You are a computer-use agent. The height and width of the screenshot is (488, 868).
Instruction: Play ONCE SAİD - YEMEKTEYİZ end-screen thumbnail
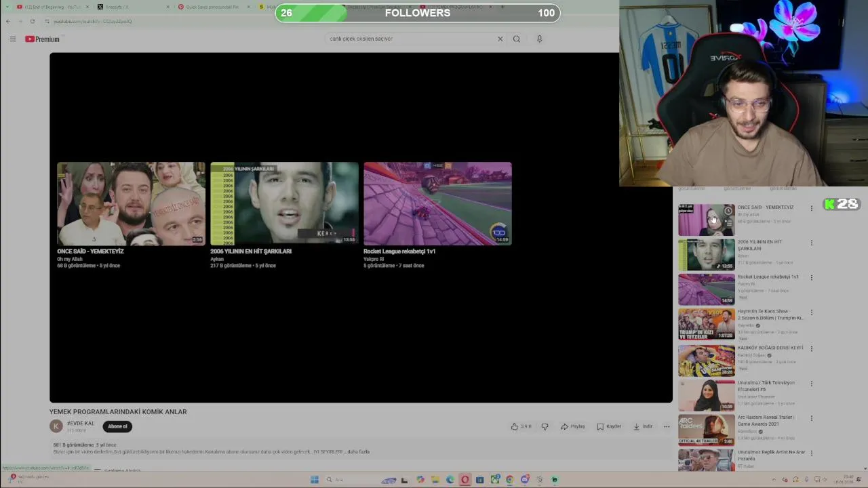[131, 203]
